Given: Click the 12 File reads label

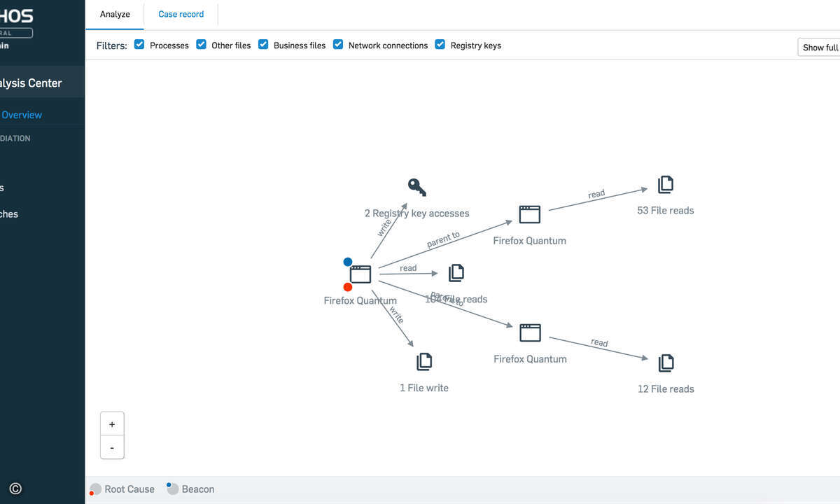Looking at the screenshot, I should point(666,388).
